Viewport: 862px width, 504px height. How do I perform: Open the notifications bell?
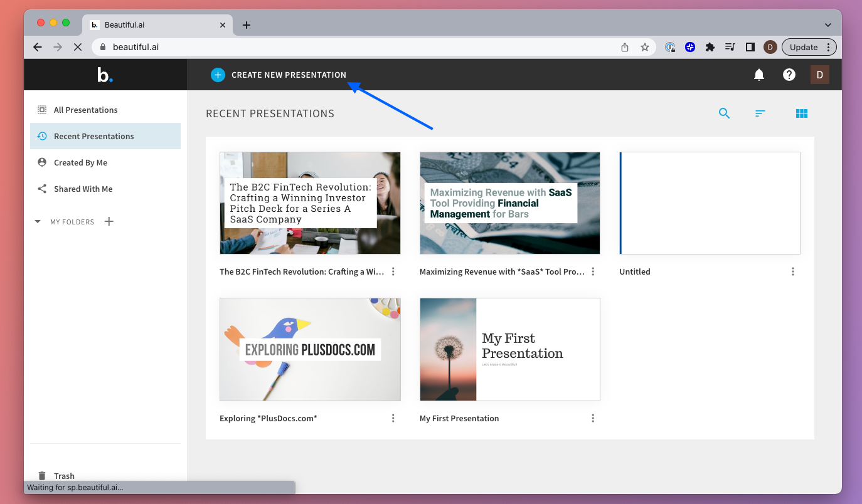[x=759, y=75]
